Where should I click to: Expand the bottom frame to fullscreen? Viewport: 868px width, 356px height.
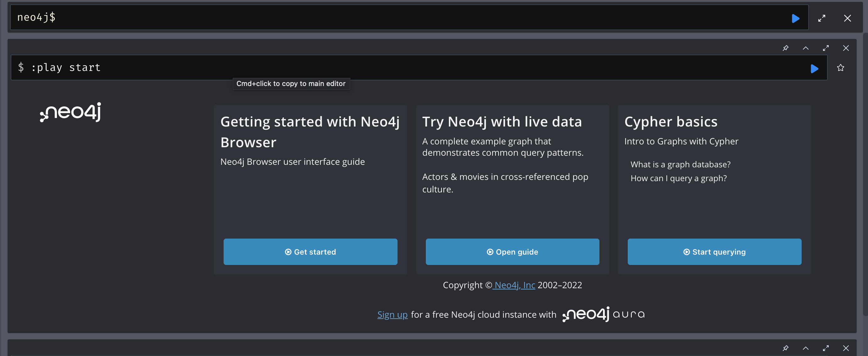[826, 348]
